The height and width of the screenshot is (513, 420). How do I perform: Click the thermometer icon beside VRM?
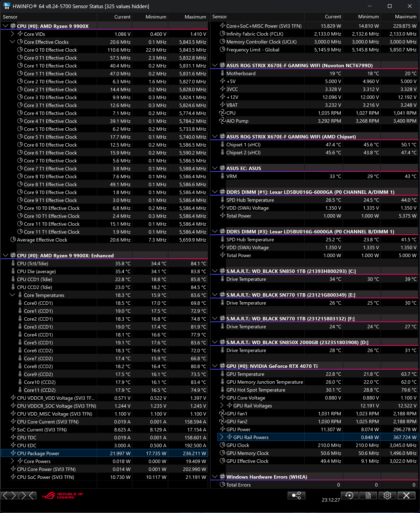(x=222, y=176)
